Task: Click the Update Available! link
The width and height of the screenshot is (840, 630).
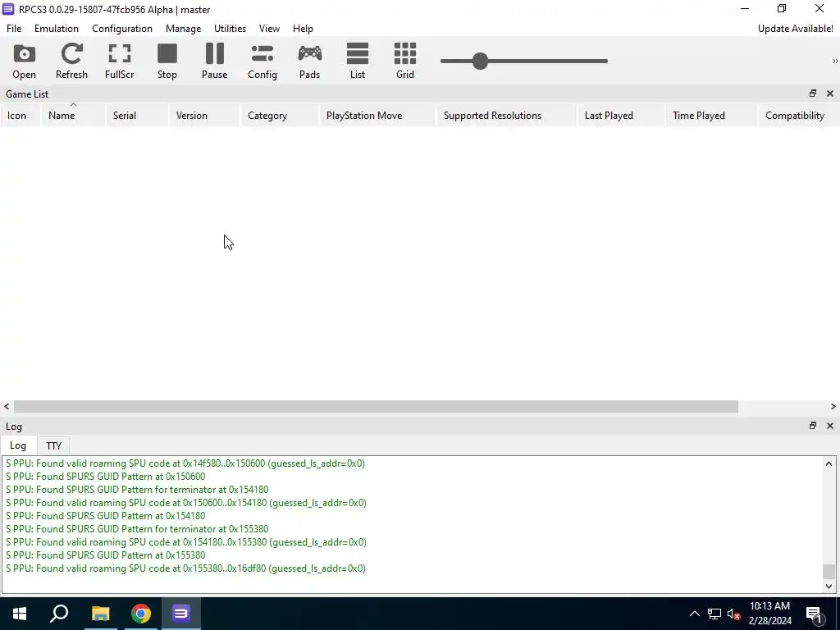Action: click(x=795, y=29)
